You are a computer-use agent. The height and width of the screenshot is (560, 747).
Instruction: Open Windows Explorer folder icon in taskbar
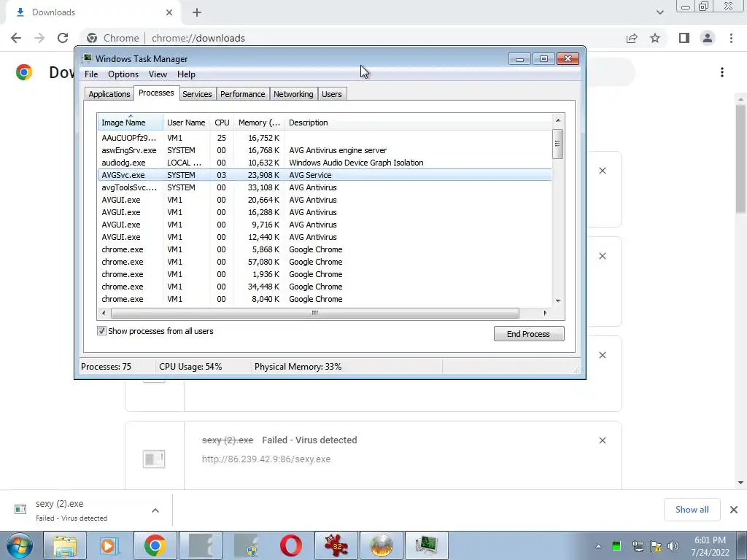(64, 545)
